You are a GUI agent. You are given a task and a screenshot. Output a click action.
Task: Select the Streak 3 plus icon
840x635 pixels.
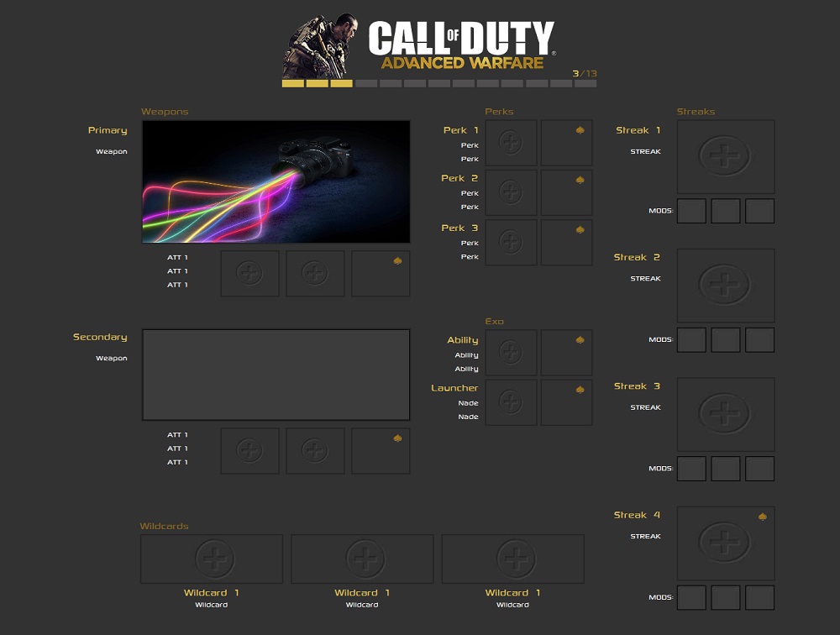725,414
